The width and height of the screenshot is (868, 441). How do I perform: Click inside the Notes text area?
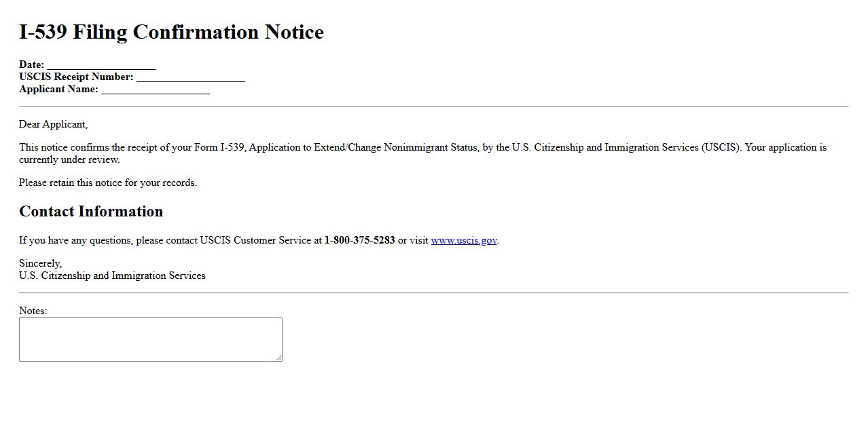(150, 339)
